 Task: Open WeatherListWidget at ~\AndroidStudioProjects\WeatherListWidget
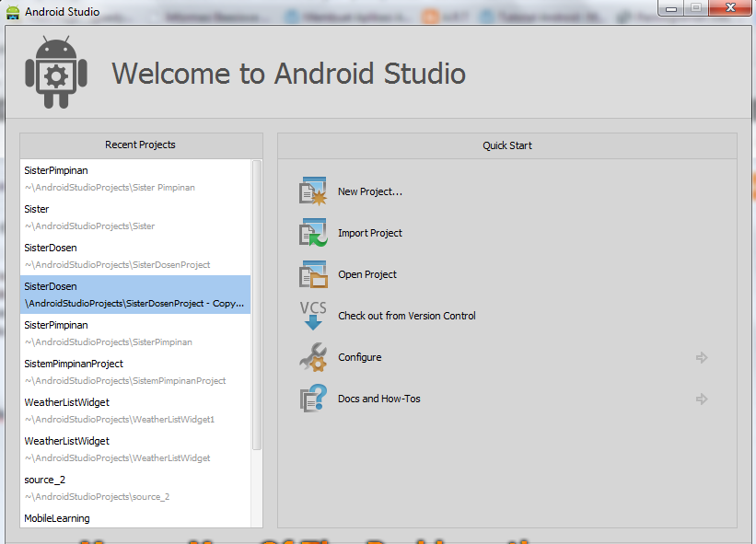pyautogui.click(x=135, y=449)
